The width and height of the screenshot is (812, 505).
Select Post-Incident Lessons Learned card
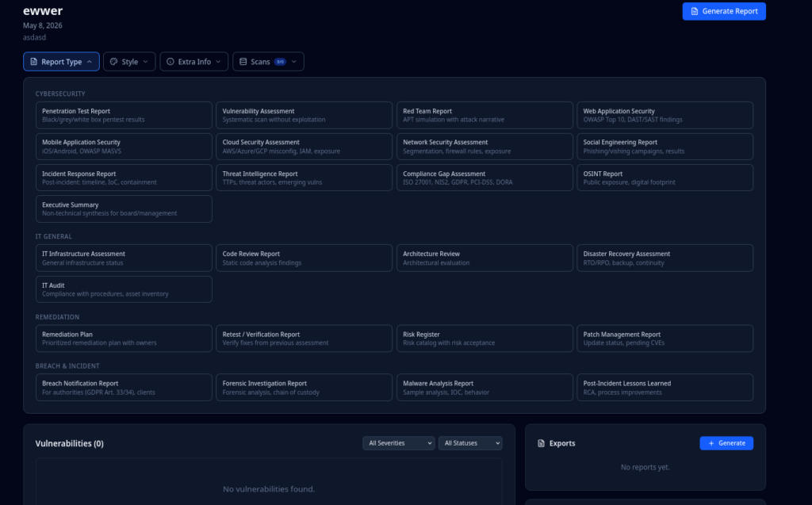click(665, 388)
